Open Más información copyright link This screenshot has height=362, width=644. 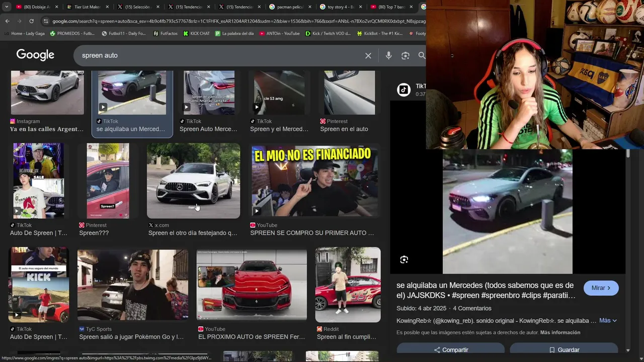560,332
